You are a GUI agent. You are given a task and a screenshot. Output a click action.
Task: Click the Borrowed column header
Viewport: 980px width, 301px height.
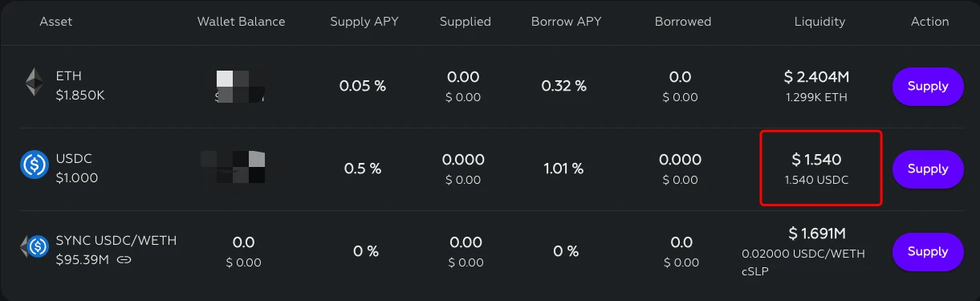point(682,22)
